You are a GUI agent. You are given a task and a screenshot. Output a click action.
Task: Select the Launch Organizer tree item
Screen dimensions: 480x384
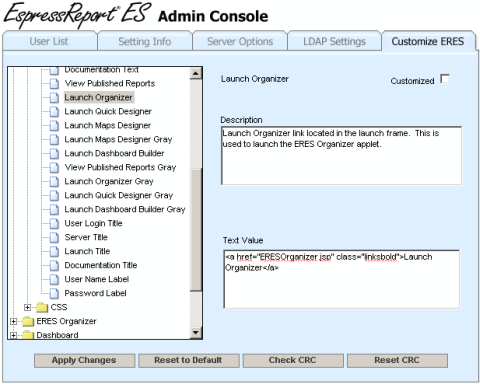coord(99,97)
